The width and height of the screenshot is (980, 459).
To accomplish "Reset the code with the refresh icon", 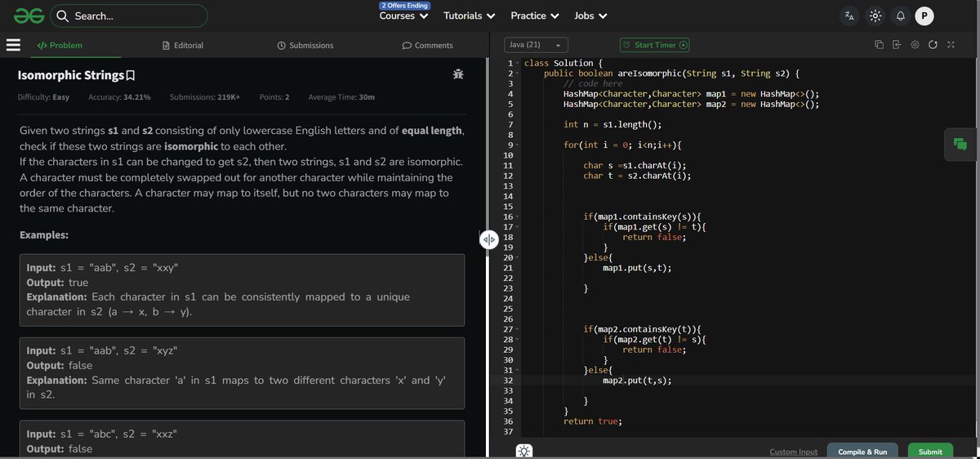I will 933,45.
